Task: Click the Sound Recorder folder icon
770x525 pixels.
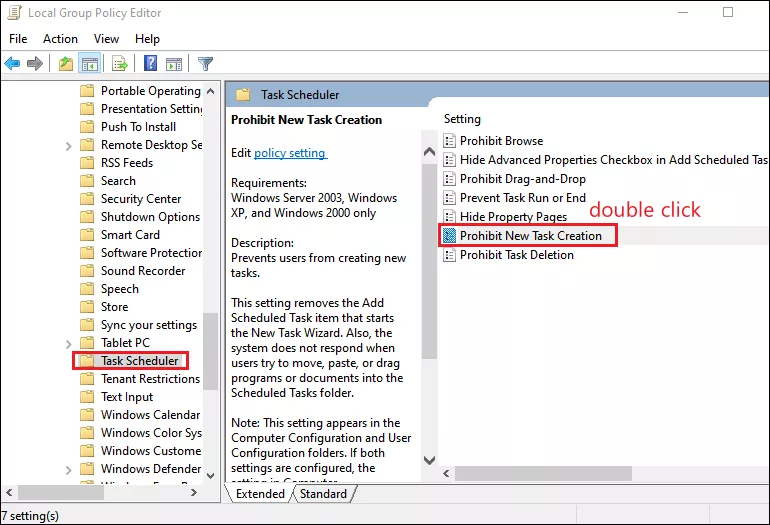Action: (x=87, y=271)
